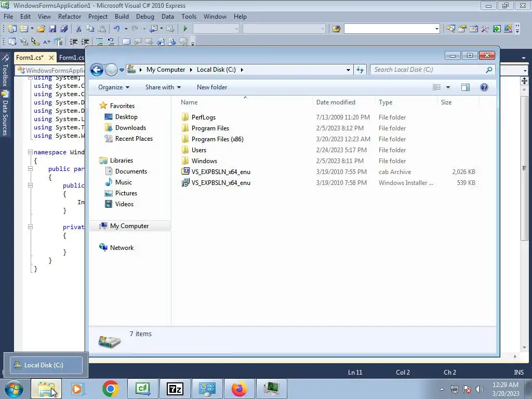Switch to the Form1.cs* tab
This screenshot has height=399, width=532.
[30, 58]
